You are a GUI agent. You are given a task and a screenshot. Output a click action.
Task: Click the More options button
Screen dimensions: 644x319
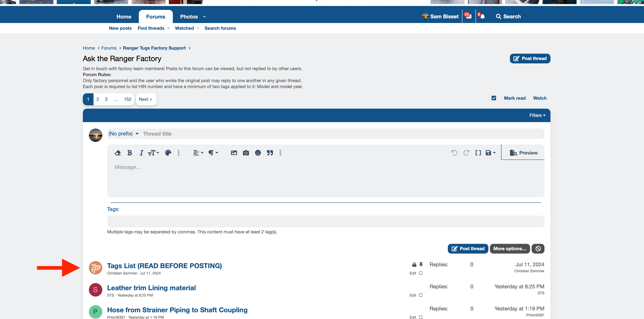(510, 249)
